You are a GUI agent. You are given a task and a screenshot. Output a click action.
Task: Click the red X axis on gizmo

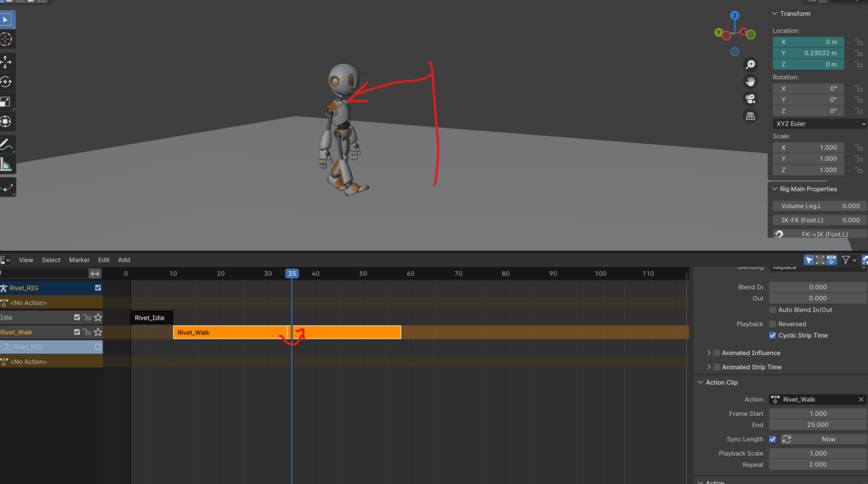point(743,32)
